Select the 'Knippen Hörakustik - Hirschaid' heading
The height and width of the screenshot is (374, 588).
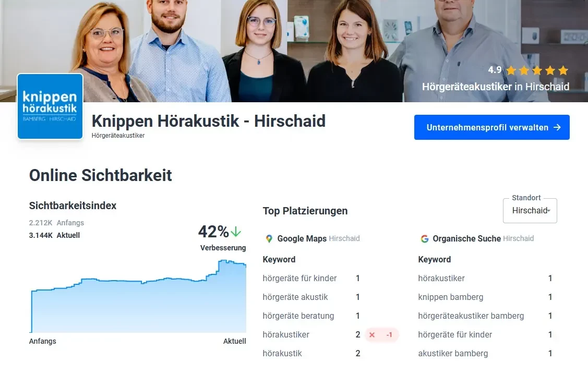pos(209,121)
